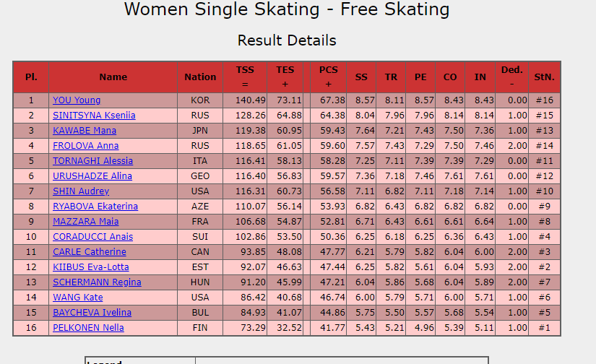Viewport: 596px width, 364px height.
Task: Select the 140.49 TSS score cell
Action: [x=245, y=100]
